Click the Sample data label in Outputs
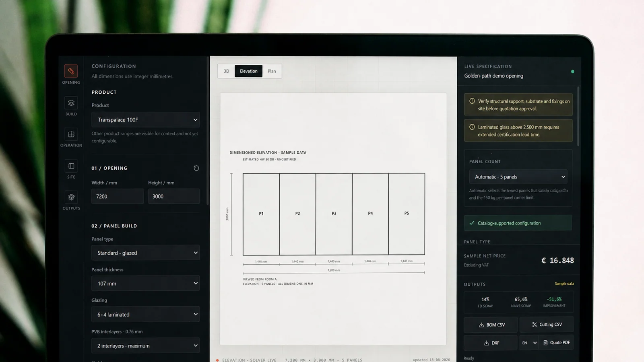Image resolution: width=644 pixels, height=362 pixels. [x=564, y=284]
